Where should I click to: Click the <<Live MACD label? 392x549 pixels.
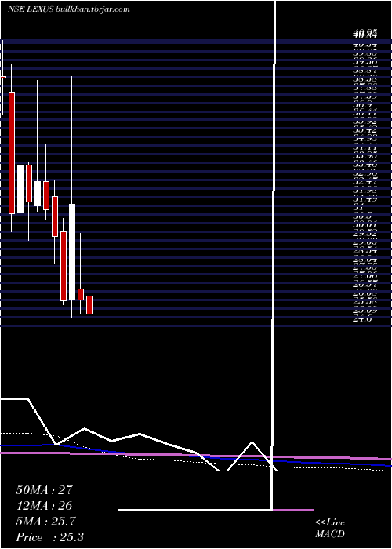click(x=330, y=529)
